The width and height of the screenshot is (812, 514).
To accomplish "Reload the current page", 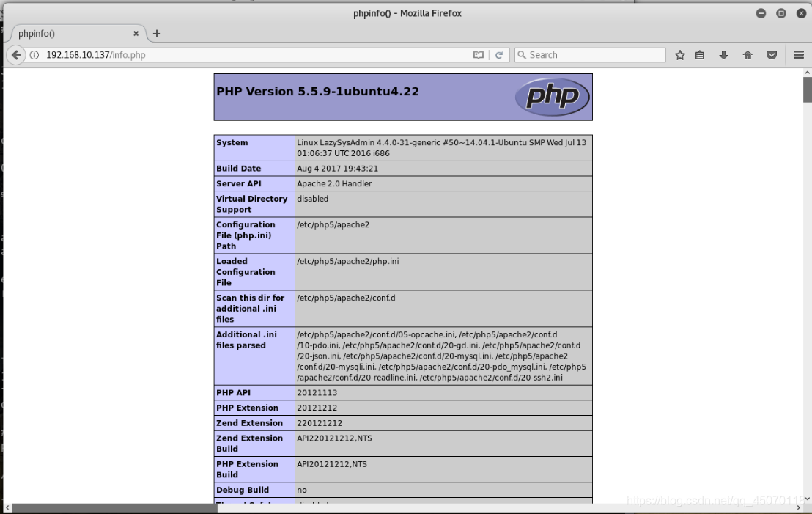I will (x=499, y=55).
